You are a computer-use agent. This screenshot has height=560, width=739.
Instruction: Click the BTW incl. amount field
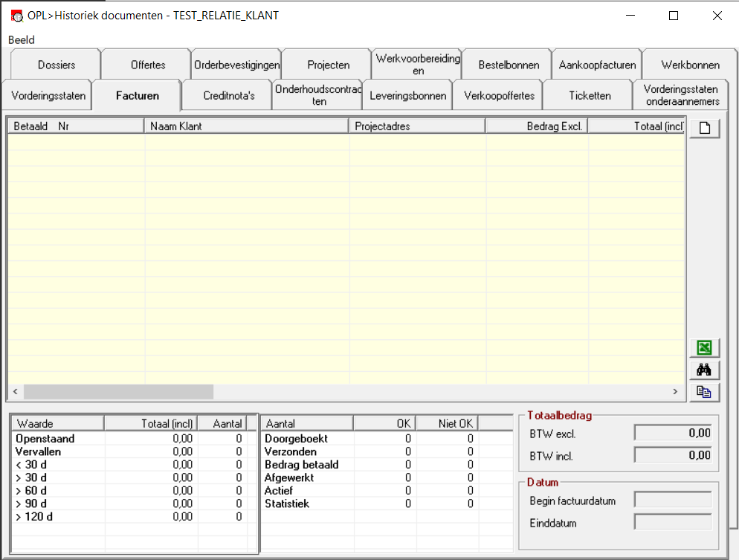673,455
